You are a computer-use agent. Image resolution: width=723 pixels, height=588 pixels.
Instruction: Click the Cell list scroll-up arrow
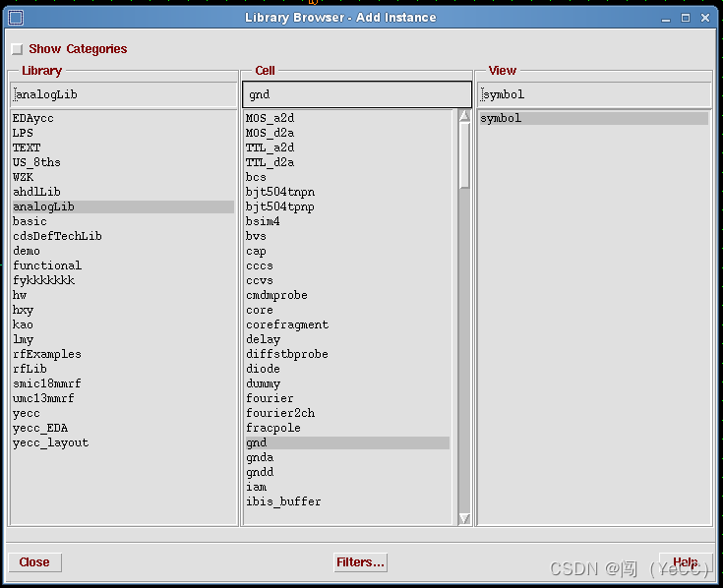pyautogui.click(x=464, y=116)
